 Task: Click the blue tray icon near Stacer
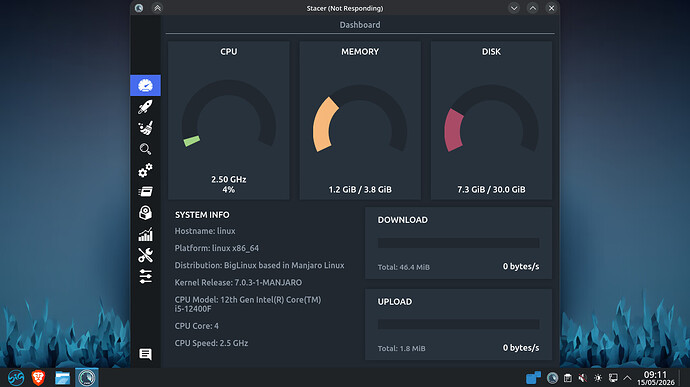tap(533, 377)
